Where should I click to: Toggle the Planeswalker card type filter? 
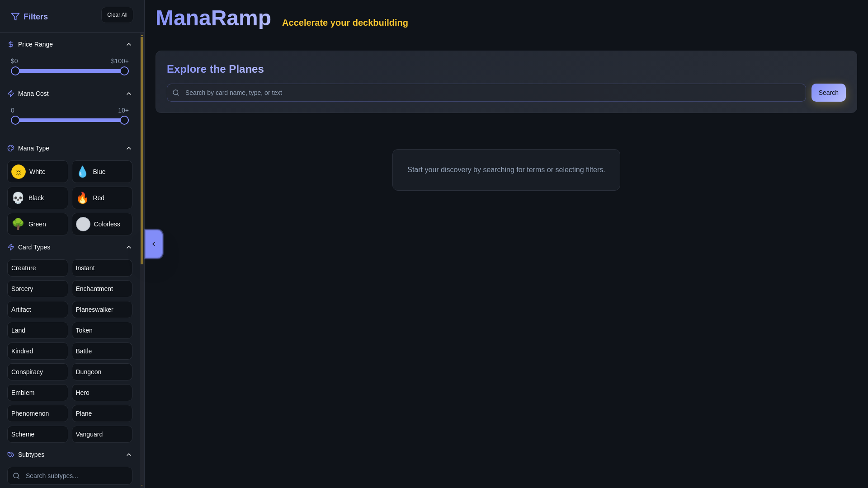(x=102, y=310)
